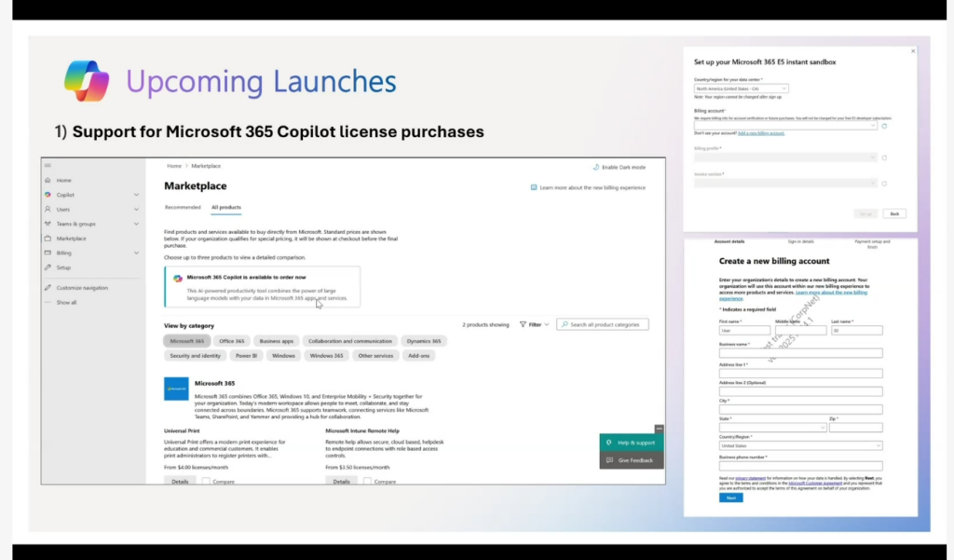
Task: Select the Business apps category pill
Action: point(276,341)
